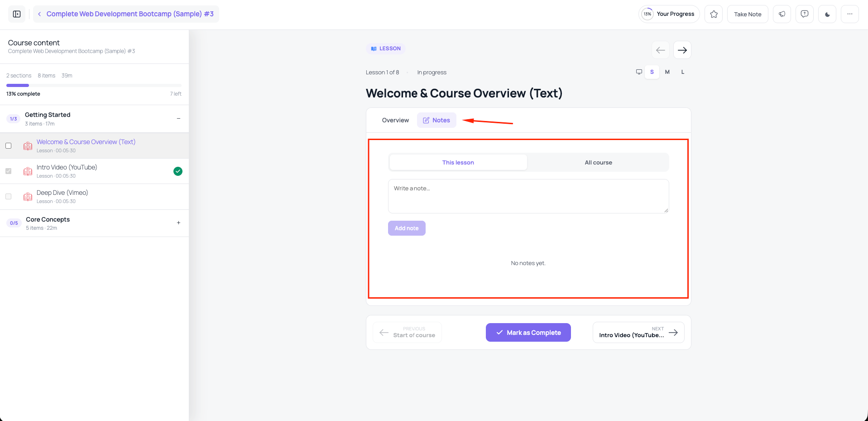Click the star favorite icon
The width and height of the screenshot is (868, 421).
tap(714, 14)
